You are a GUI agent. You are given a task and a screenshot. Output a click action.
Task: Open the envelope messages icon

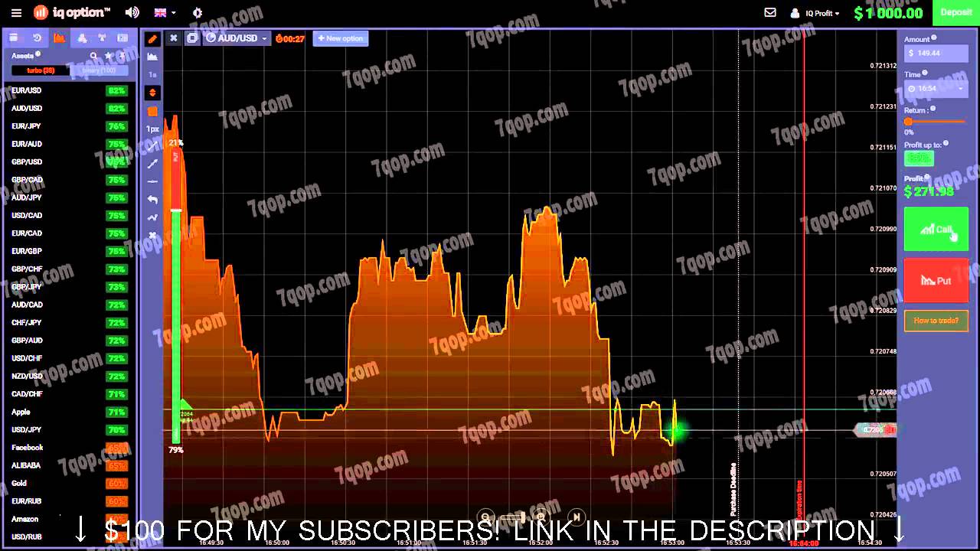pos(770,13)
